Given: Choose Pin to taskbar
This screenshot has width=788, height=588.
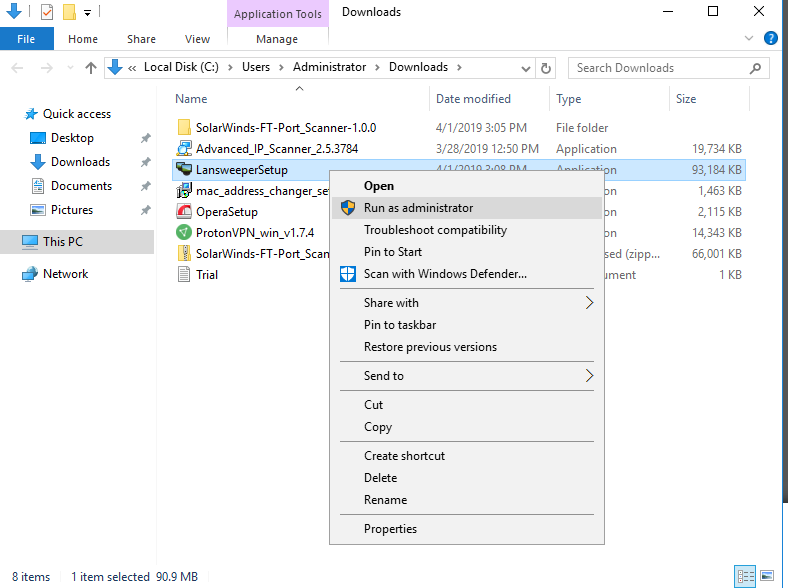Looking at the screenshot, I should point(466,325).
